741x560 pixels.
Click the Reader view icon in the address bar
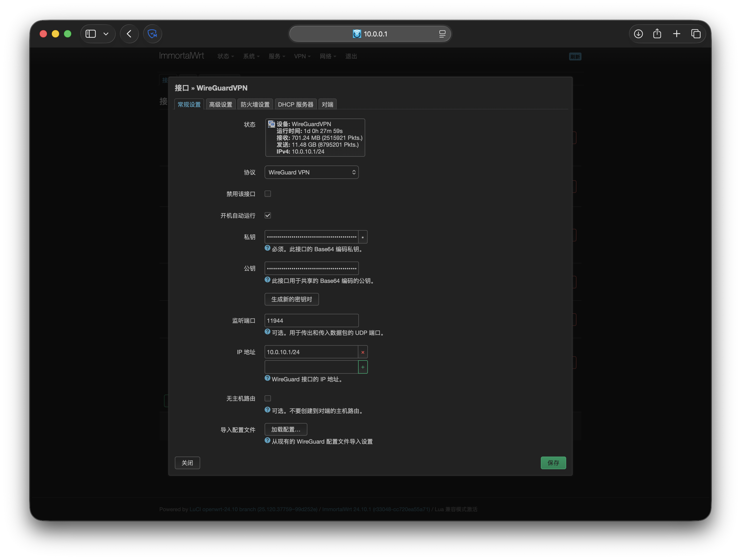442,34
